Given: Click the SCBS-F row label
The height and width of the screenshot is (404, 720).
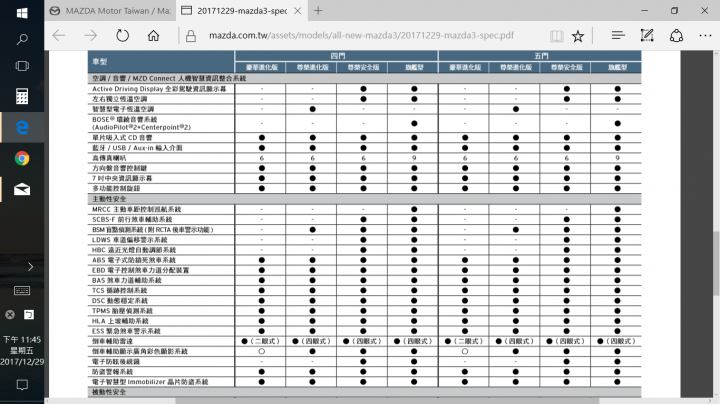Looking at the screenshot, I should coord(132,219).
